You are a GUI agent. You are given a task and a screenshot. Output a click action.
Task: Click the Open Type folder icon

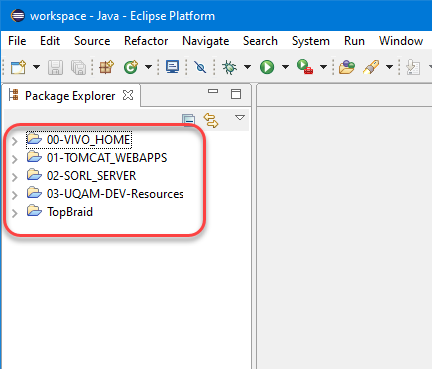coord(347,67)
